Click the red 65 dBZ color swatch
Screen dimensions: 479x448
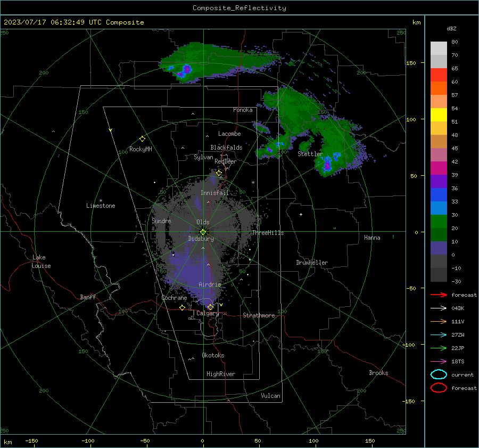point(439,75)
